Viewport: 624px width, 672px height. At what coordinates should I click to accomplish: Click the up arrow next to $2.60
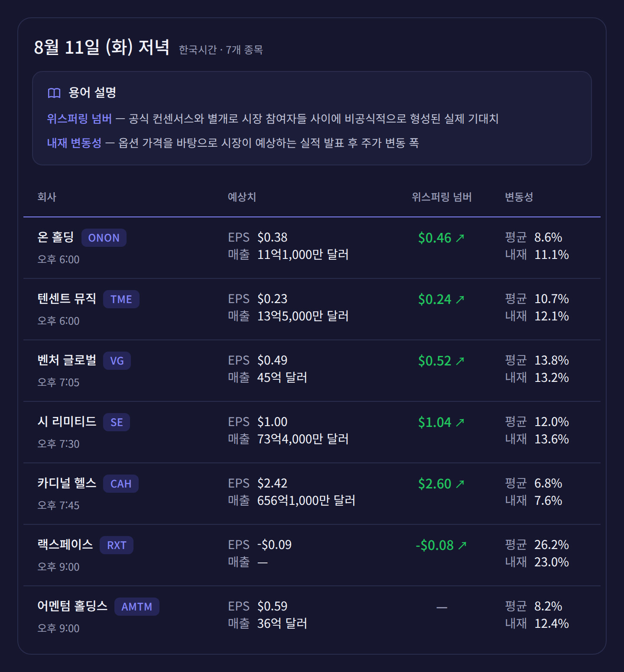click(460, 484)
